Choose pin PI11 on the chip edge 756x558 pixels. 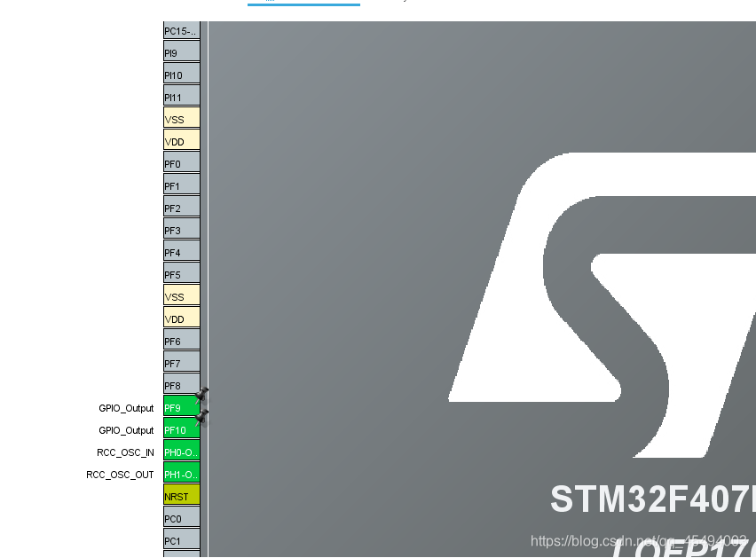click(x=182, y=97)
